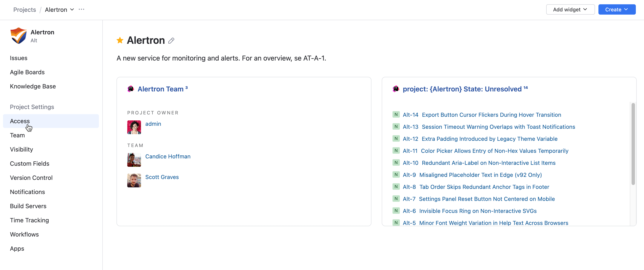Click the admin user avatar
The height and width of the screenshot is (270, 644).
(x=134, y=127)
